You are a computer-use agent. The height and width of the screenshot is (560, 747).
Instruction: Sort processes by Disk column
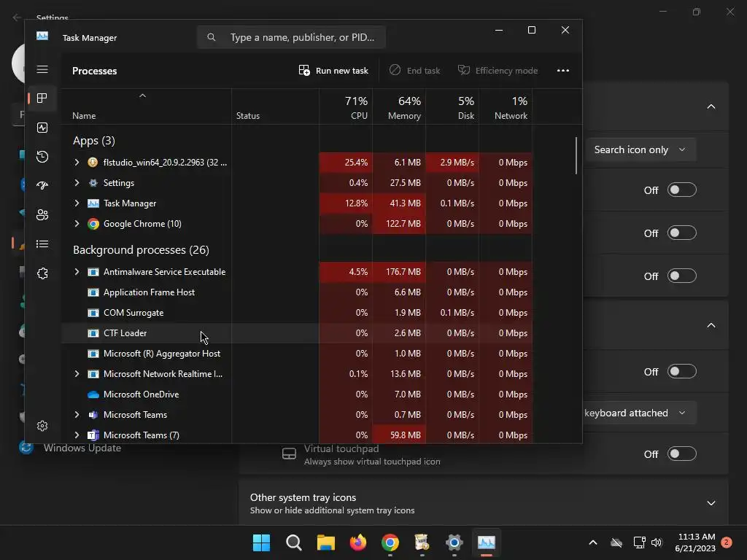point(452,108)
